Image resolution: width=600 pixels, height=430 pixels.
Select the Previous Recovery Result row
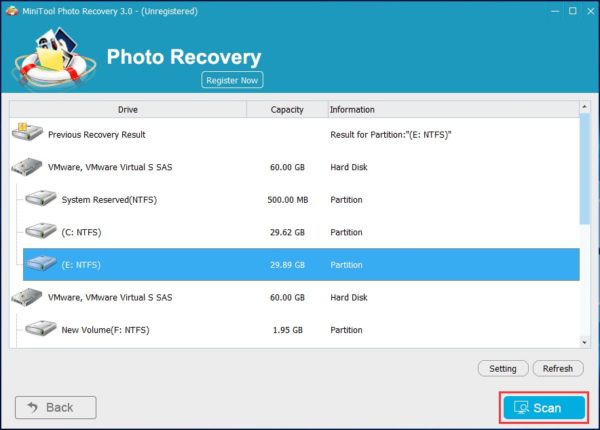point(294,135)
